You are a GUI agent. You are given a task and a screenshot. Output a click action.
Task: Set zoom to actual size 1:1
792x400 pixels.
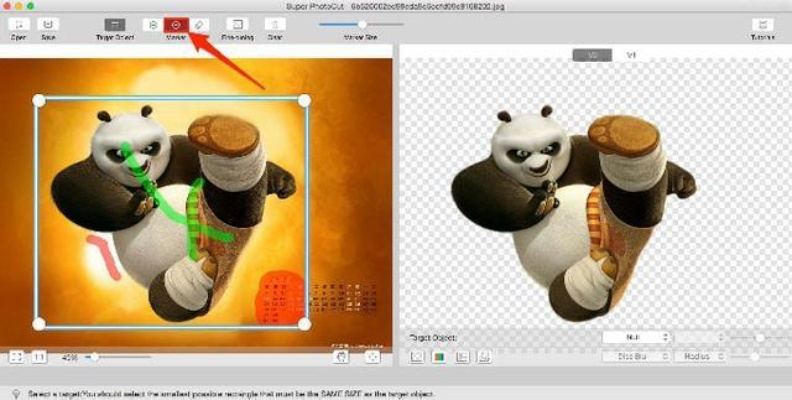click(x=38, y=356)
